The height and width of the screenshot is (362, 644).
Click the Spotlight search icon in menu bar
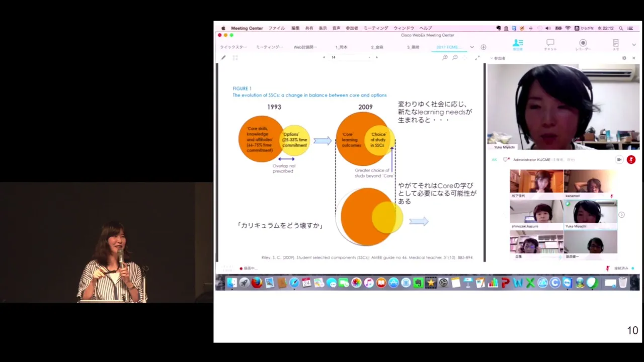621,28
